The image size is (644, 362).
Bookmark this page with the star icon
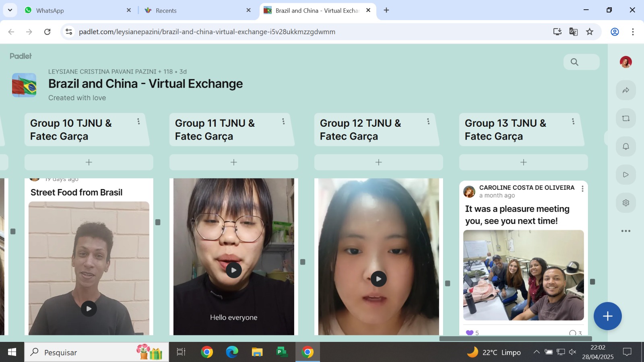point(590,32)
